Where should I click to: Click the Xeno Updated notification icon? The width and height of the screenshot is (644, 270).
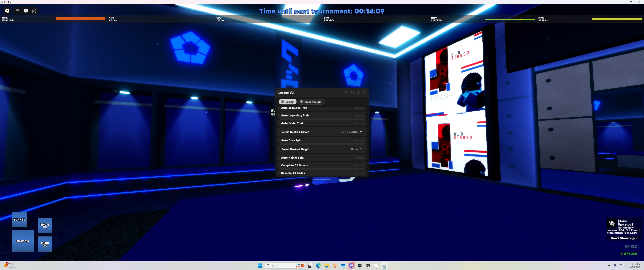[611, 223]
